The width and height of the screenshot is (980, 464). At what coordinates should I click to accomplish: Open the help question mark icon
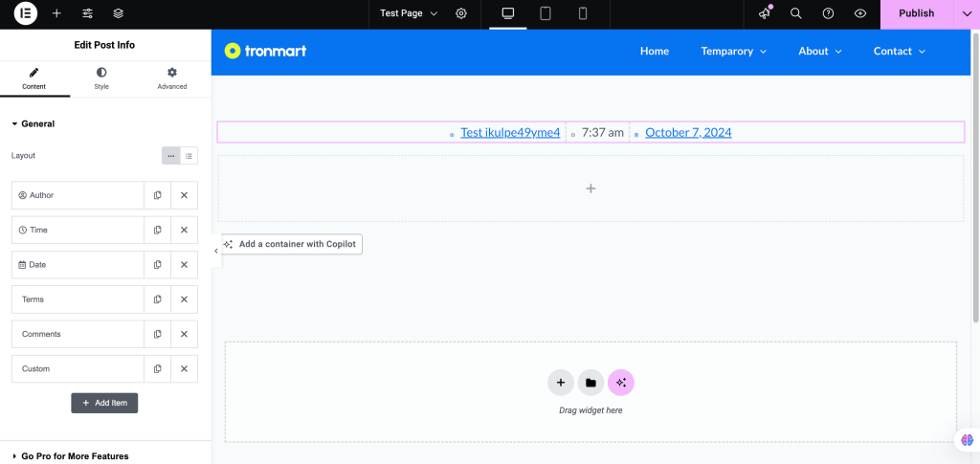[x=828, y=13]
